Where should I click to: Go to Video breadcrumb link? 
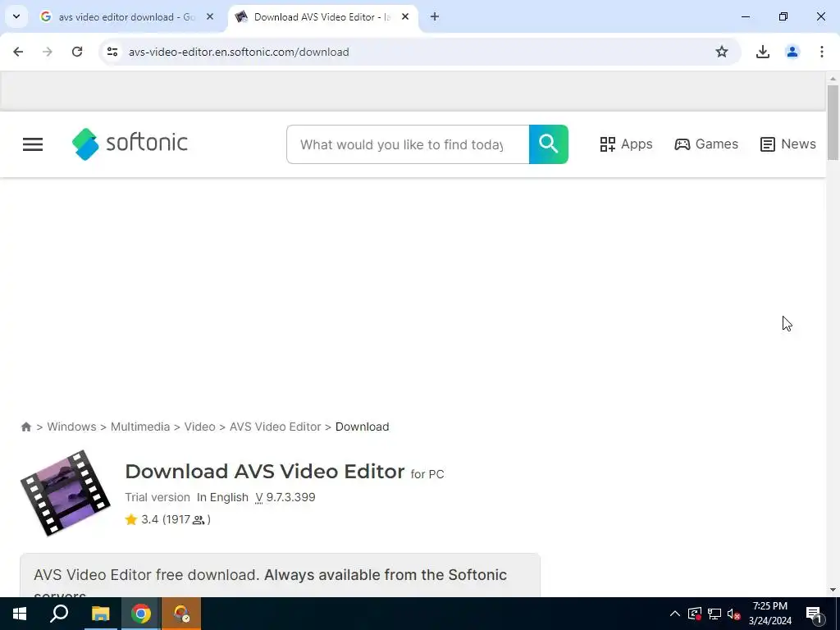point(200,427)
